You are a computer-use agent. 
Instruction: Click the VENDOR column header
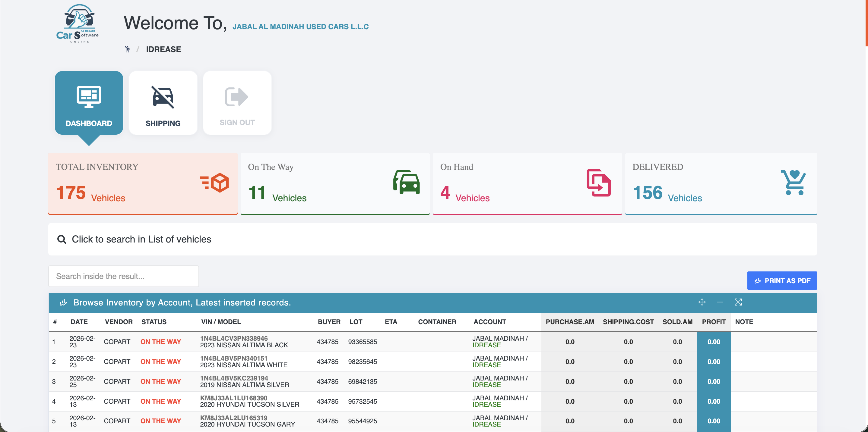click(x=119, y=322)
